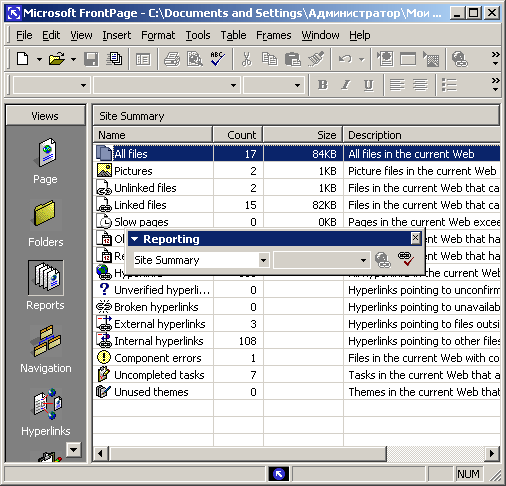Open Reporting toolbar title arrow menu
The width and height of the screenshot is (506, 486).
(135, 239)
